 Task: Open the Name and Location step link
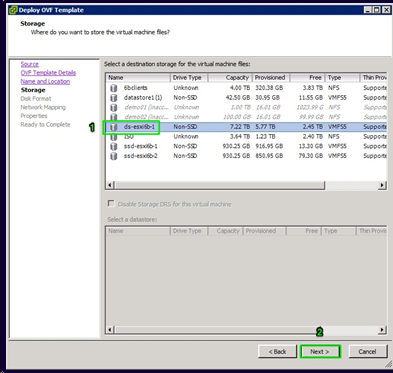45,81
